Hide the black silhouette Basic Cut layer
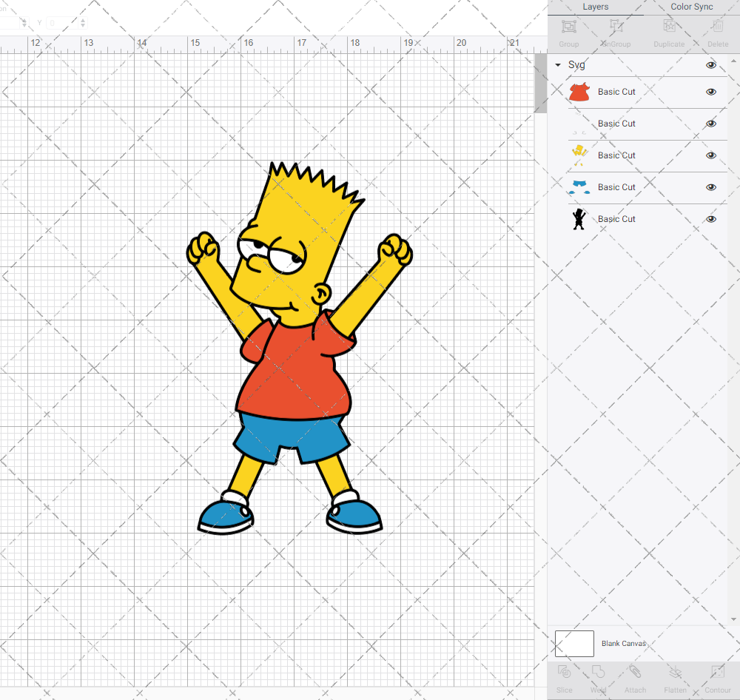This screenshot has height=700, width=740. [710, 219]
